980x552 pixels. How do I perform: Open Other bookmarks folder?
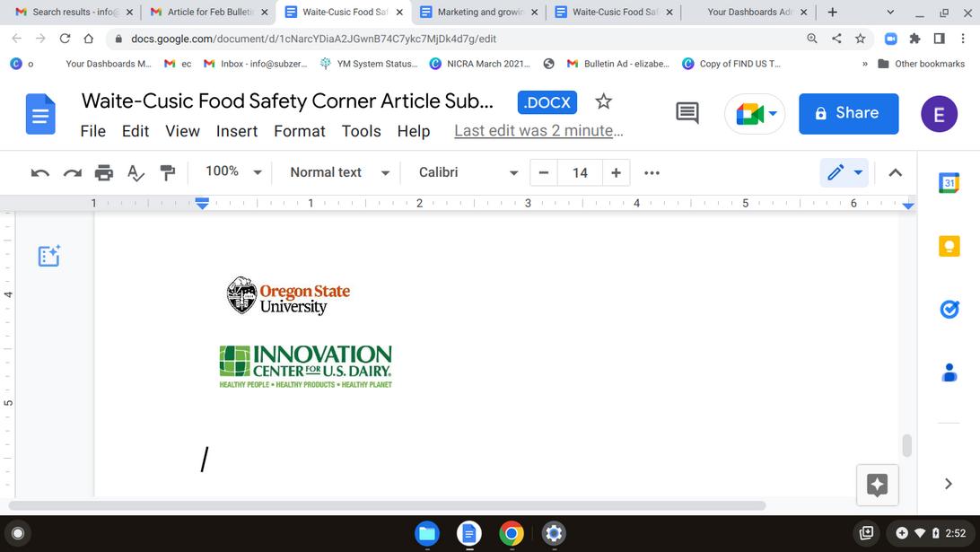tap(922, 64)
